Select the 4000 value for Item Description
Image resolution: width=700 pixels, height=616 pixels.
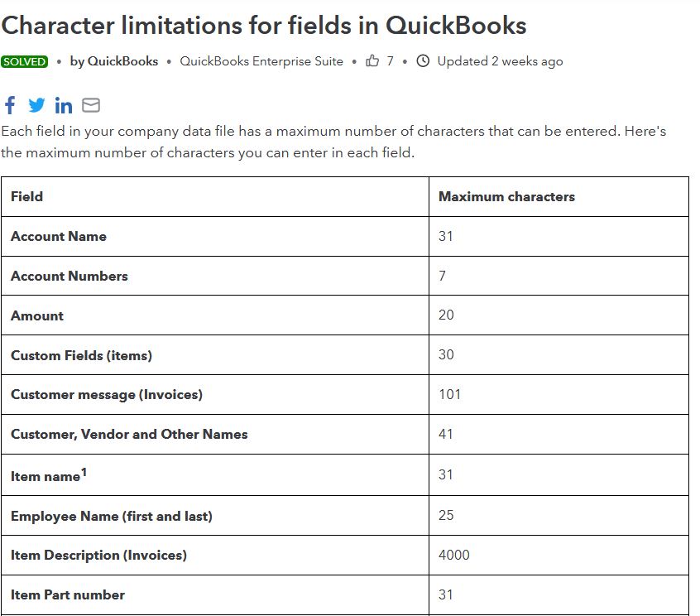point(453,555)
